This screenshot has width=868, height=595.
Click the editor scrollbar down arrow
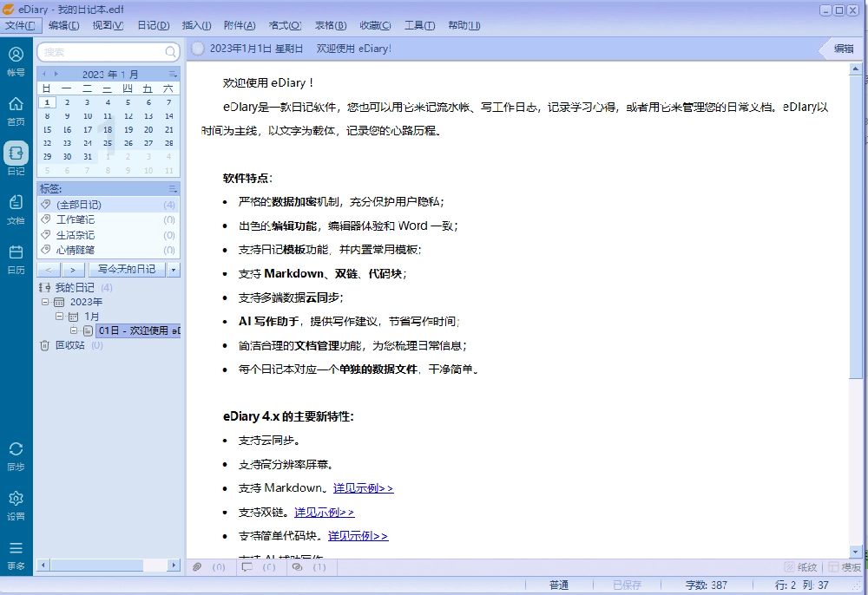point(856,552)
